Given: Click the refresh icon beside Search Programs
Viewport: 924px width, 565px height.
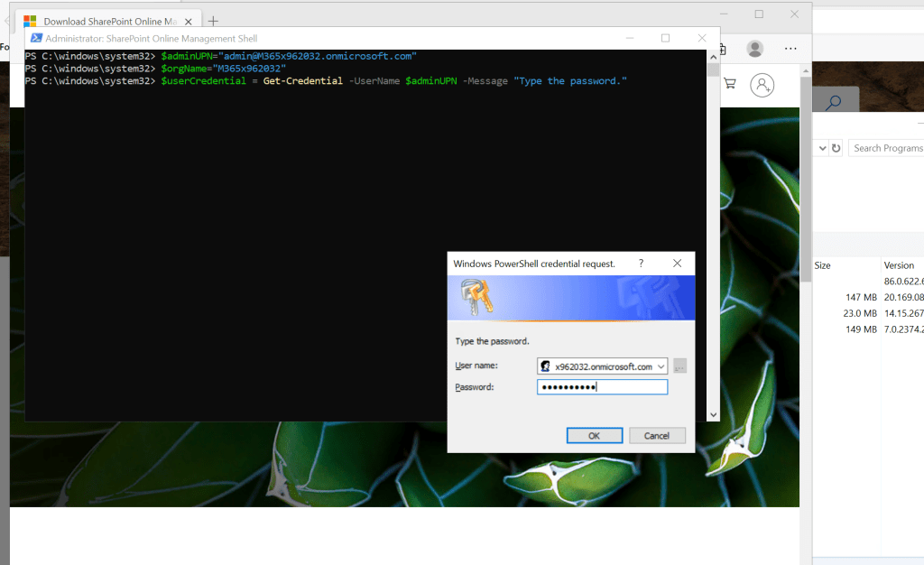Looking at the screenshot, I should (x=836, y=148).
